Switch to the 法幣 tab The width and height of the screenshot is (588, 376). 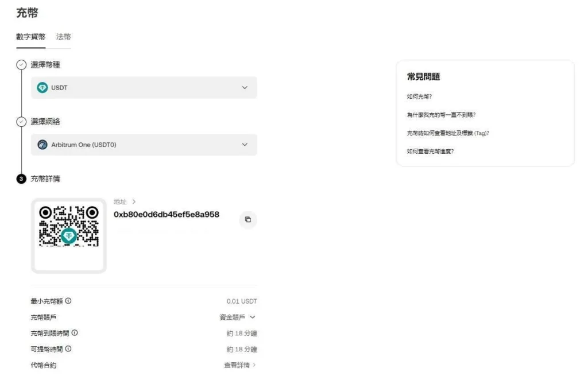pyautogui.click(x=63, y=37)
